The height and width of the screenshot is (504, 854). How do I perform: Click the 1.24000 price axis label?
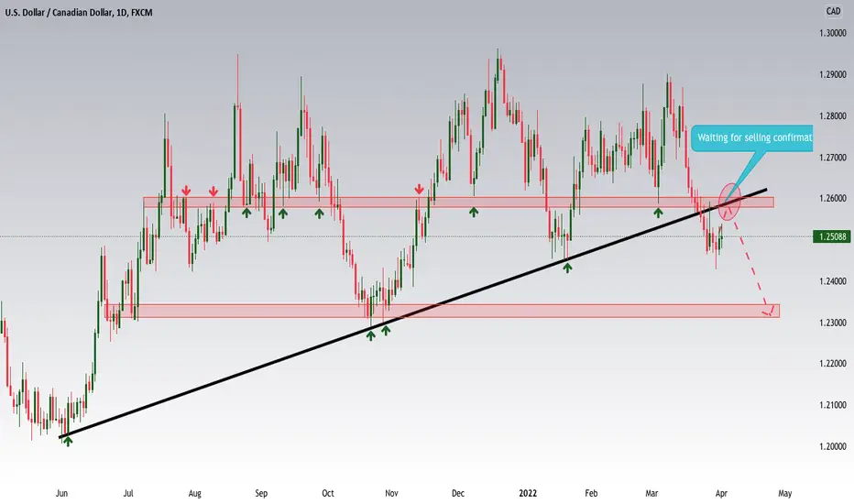tap(832, 281)
